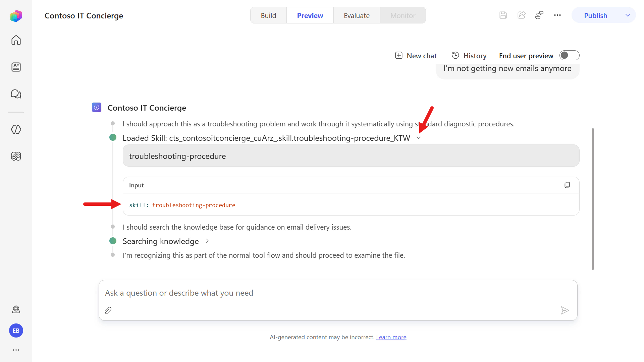Copy the Input skill block contents

(567, 185)
